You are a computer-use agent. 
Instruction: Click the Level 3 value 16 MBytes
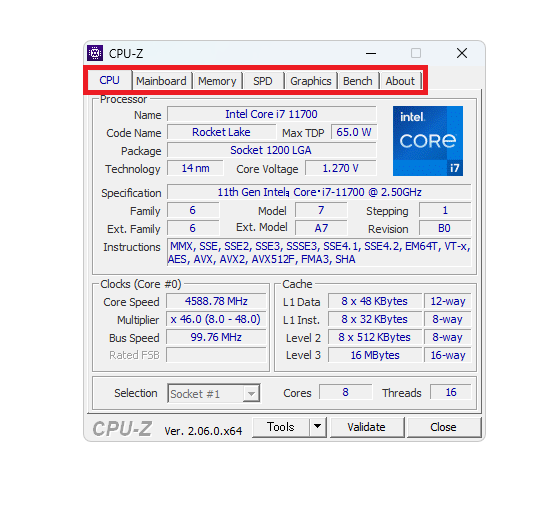[x=375, y=355]
